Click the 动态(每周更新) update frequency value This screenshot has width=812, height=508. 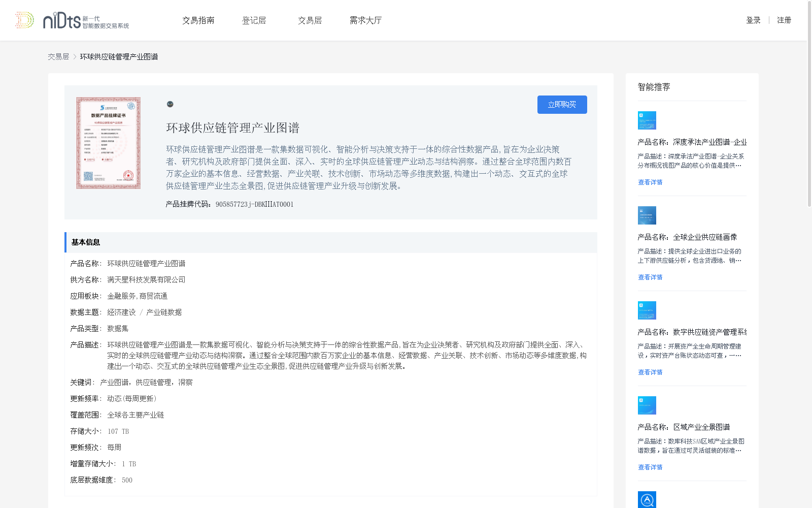coord(132,399)
